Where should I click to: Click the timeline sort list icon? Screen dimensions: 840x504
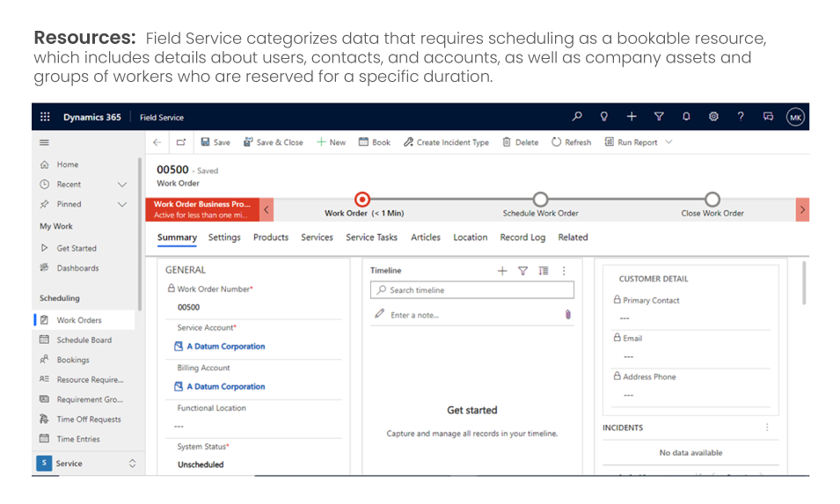[544, 271]
